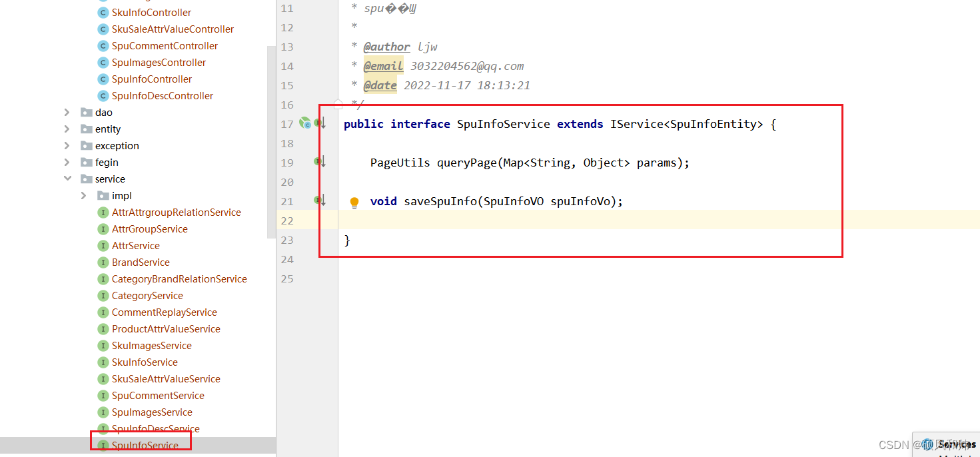Open SpuImagesService interface
The image size is (980, 457).
pyautogui.click(x=152, y=412)
